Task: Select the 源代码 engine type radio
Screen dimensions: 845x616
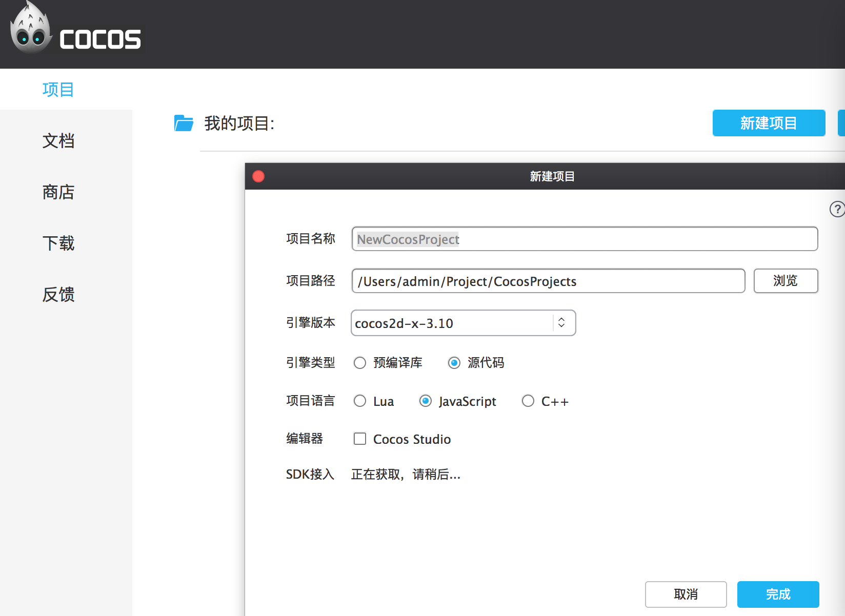Action: [454, 363]
